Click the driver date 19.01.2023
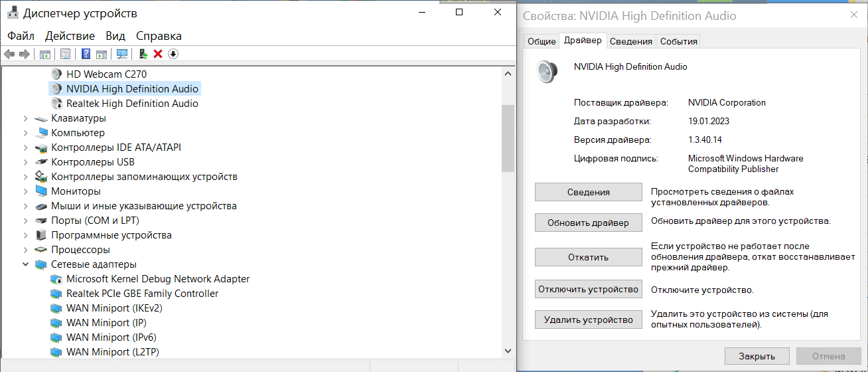 (710, 122)
